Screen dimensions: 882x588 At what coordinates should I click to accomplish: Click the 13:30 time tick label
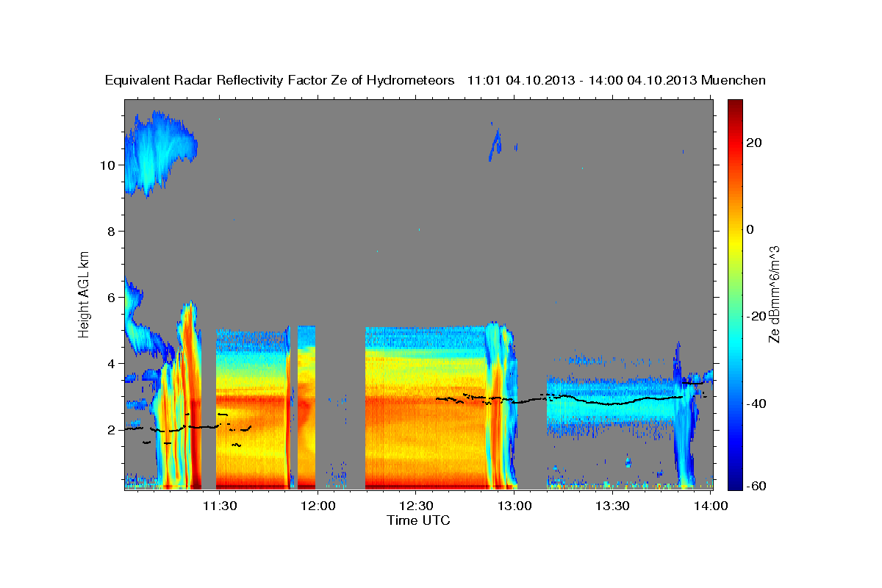click(x=612, y=506)
